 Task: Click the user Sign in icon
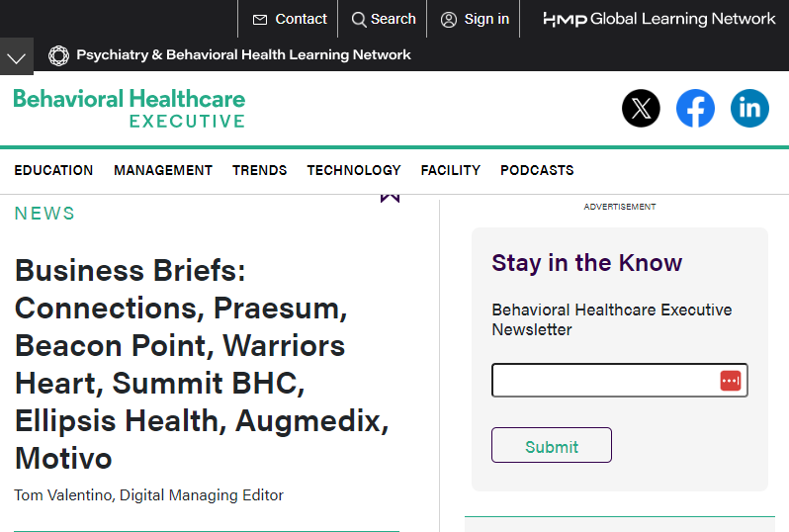[x=448, y=20]
